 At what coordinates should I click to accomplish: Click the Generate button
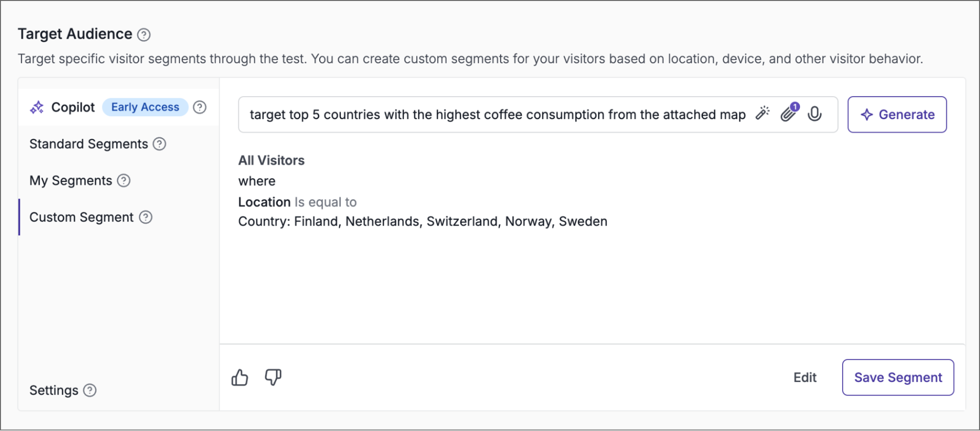(x=897, y=114)
